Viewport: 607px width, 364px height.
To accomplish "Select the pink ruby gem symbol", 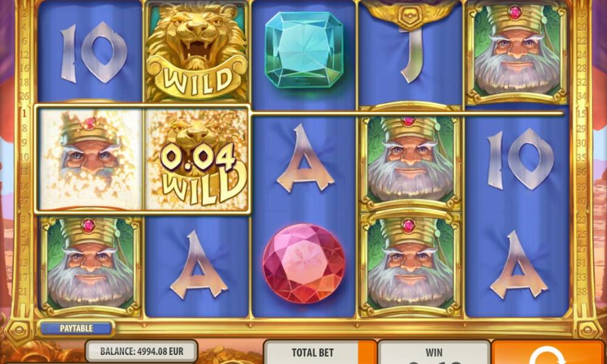I will tap(304, 263).
